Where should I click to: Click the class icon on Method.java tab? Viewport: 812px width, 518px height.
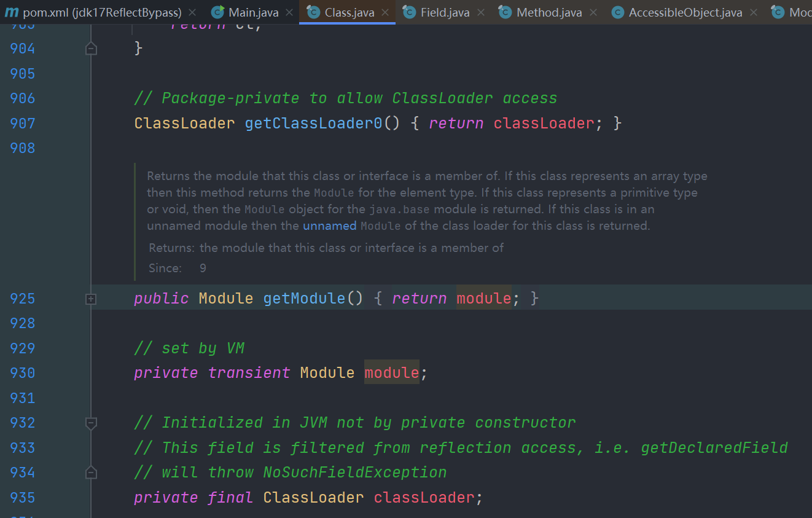coord(505,12)
